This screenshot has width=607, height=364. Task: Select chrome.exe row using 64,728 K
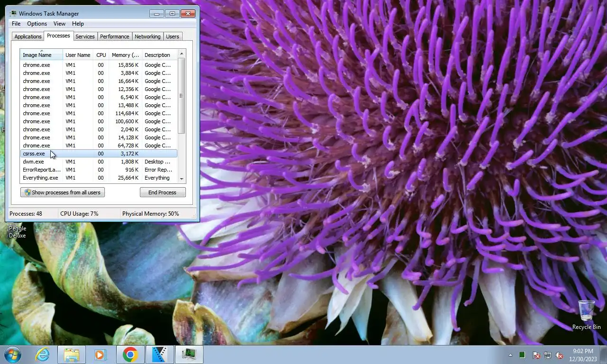point(99,146)
